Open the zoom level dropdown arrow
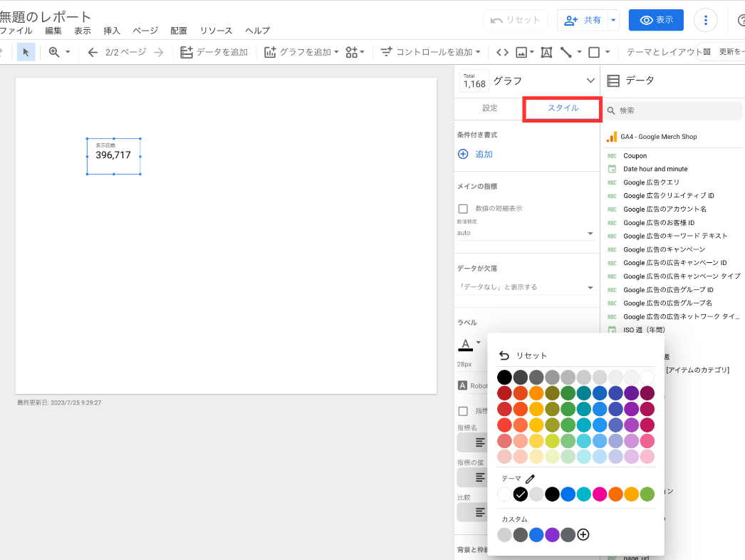 68,52
